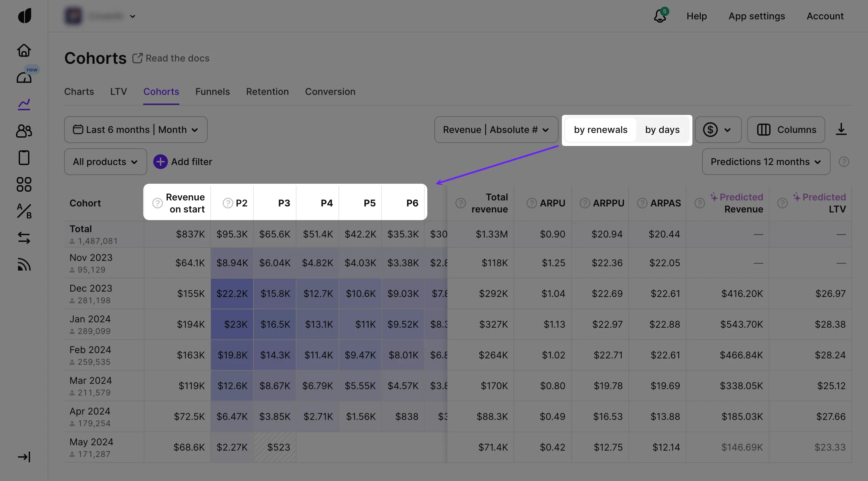Switch to the Funnels tab
868x481 pixels.
tap(212, 92)
